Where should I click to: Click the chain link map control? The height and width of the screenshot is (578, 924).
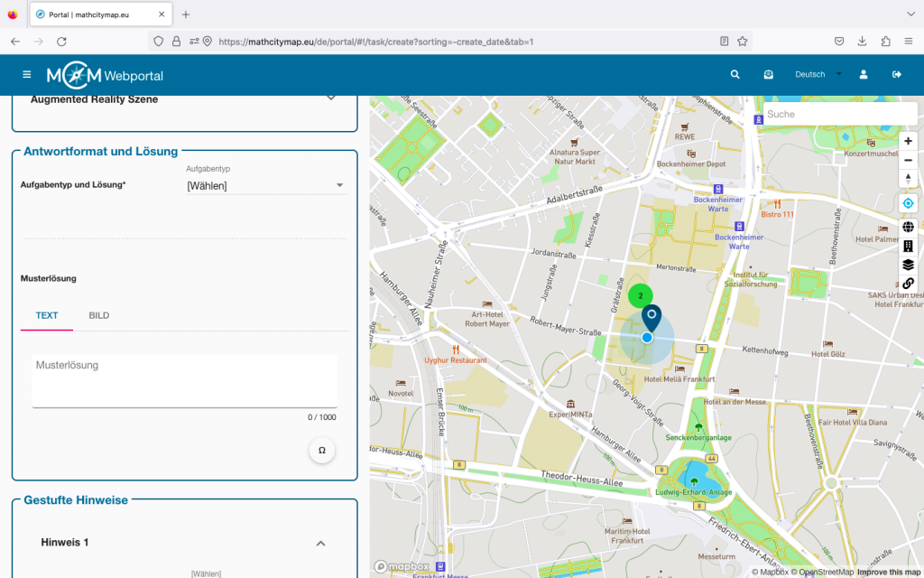pos(908,284)
